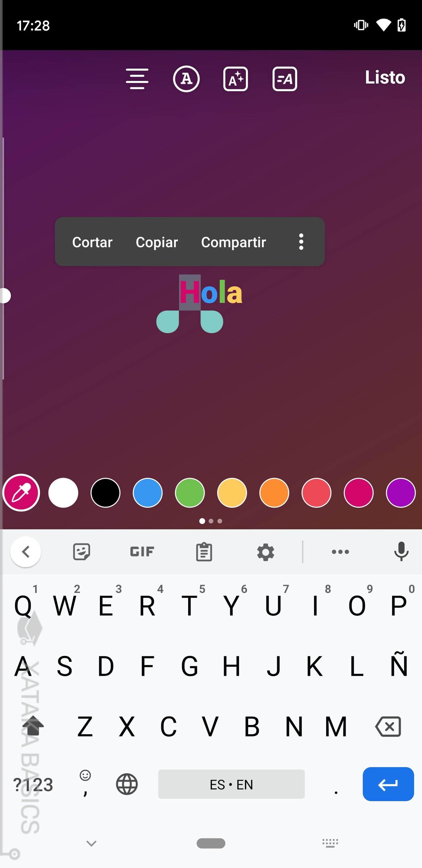This screenshot has height=868, width=422.
Task: Tap the text size slider handle
Action: point(5,296)
